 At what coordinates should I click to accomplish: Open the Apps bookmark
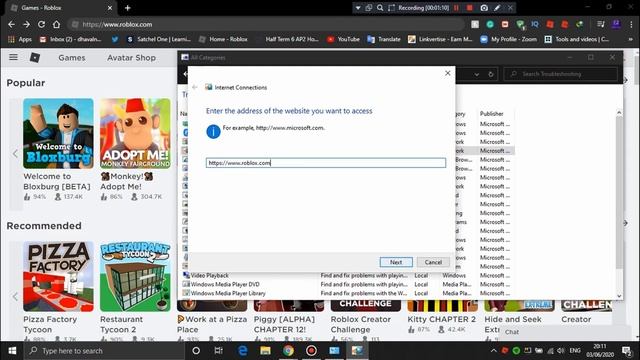[20, 39]
